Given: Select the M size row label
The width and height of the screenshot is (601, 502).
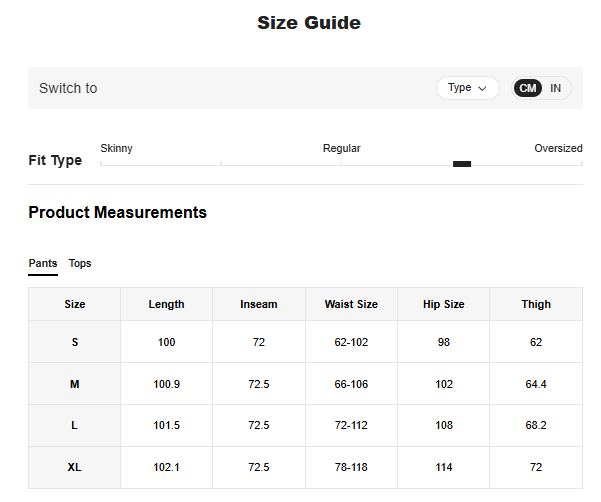Looking at the screenshot, I should click(75, 384).
